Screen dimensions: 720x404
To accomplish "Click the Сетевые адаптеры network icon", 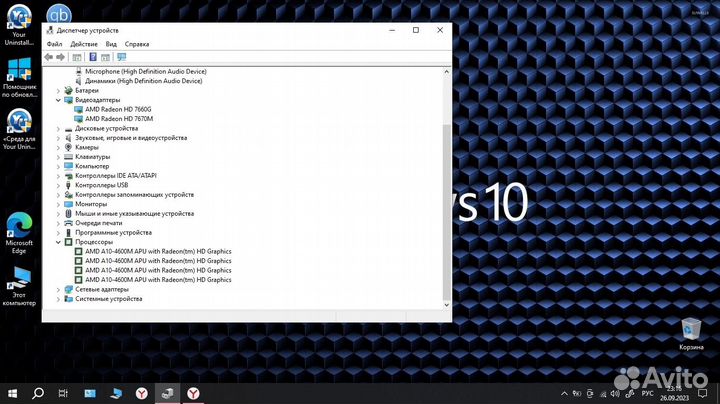I will 68,289.
